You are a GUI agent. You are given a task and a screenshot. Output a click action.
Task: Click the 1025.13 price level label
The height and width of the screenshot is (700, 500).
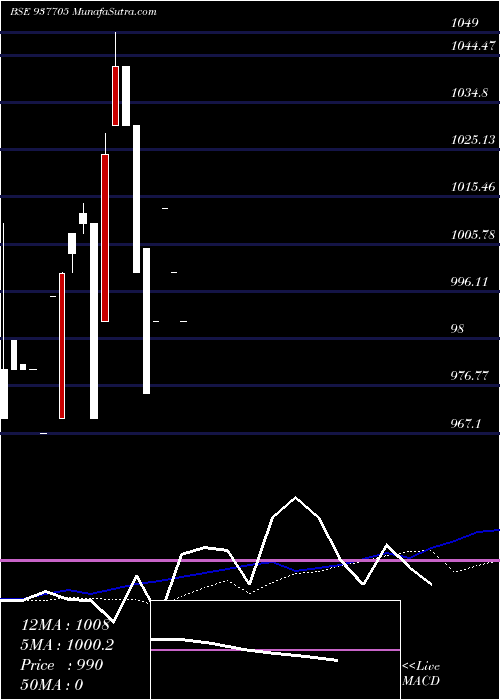tap(473, 140)
